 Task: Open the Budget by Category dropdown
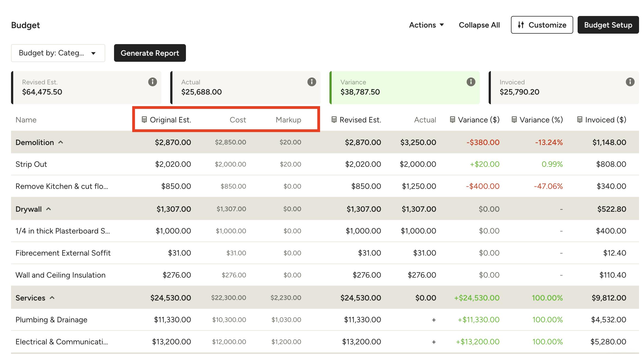(58, 53)
